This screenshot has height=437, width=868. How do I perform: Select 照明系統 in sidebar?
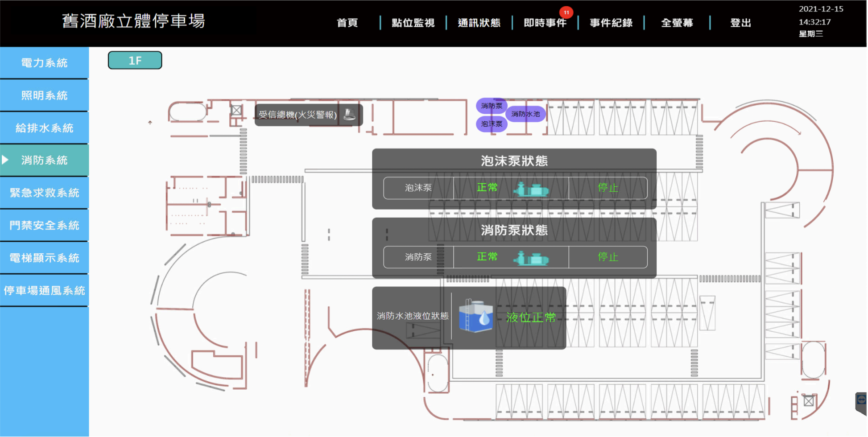(x=44, y=95)
